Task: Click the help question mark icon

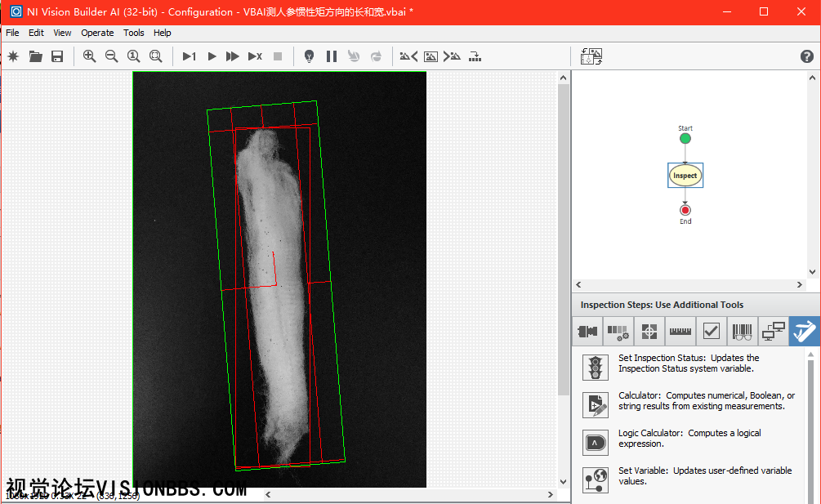Action: 806,56
